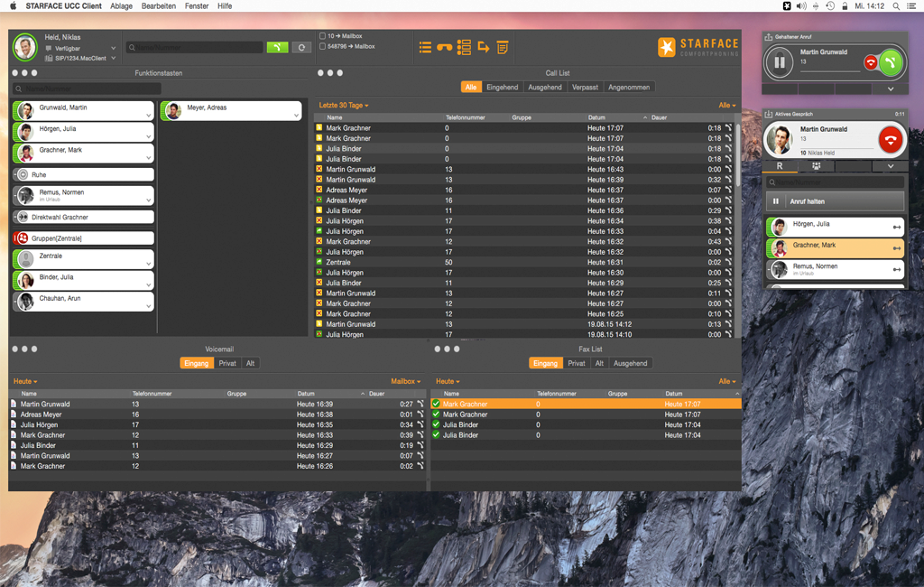Click the orange telephone handset toolbar icon
This screenshot has height=587, width=924.
pos(444,47)
